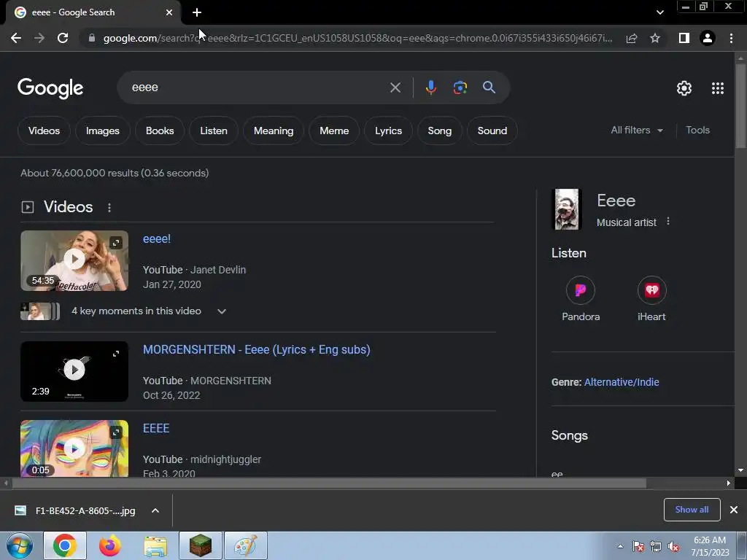Screen dimensions: 747x560
Task: Open the 'eeee!' video link
Action: click(157, 238)
